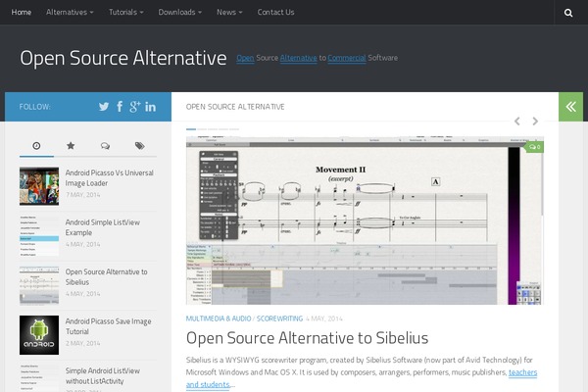
Task: Expand the Downloads menu
Action: click(180, 12)
